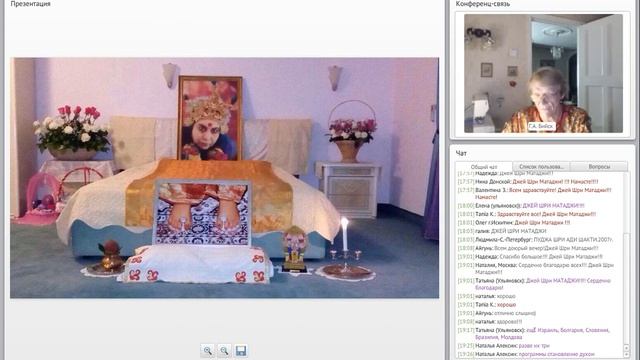
Task: Click Олег г.Искитим chat message
Action: click(513, 222)
